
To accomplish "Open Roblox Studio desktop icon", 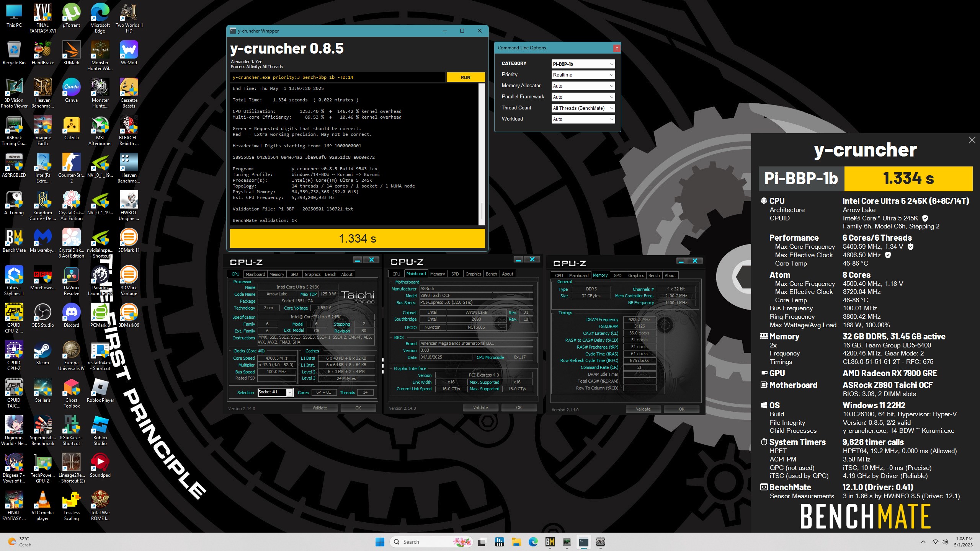I will [x=100, y=431].
